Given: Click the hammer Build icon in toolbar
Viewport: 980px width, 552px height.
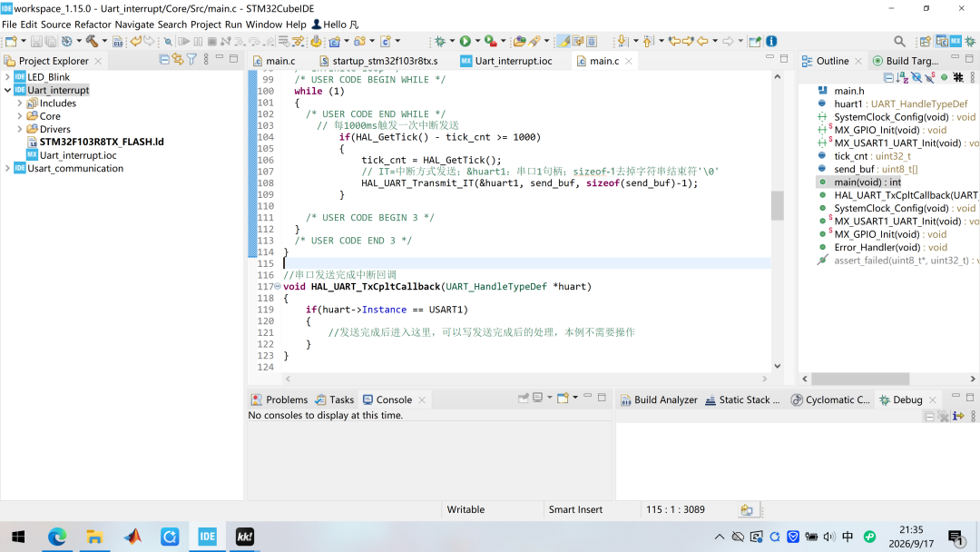Looking at the screenshot, I should point(92,41).
